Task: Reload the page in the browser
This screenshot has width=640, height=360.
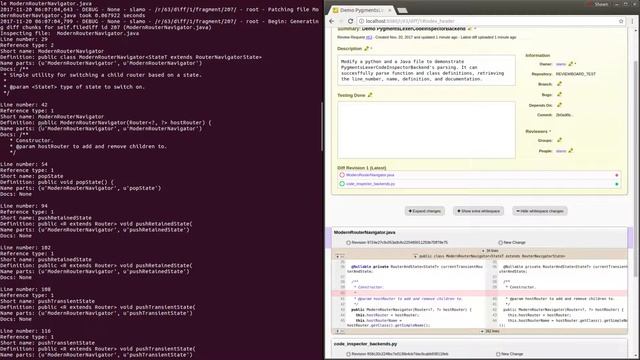Action: (x=350, y=21)
